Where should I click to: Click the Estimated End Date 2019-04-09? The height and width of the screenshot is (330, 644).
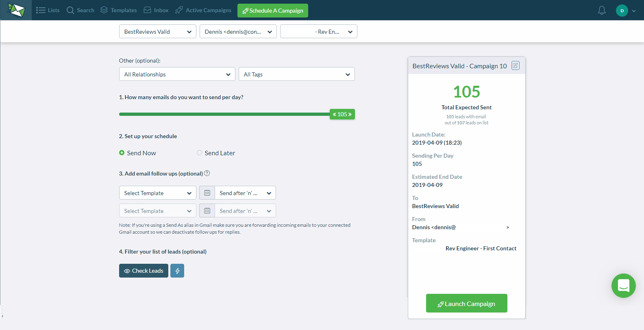(427, 185)
